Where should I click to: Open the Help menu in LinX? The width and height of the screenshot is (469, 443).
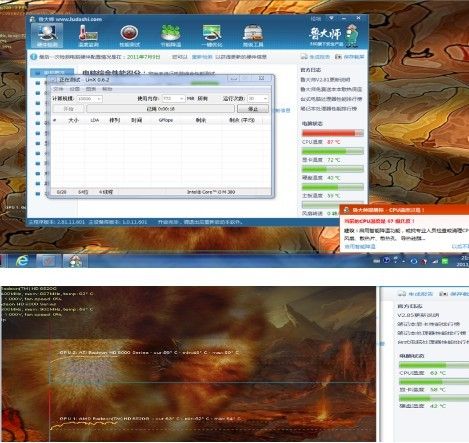point(107,89)
